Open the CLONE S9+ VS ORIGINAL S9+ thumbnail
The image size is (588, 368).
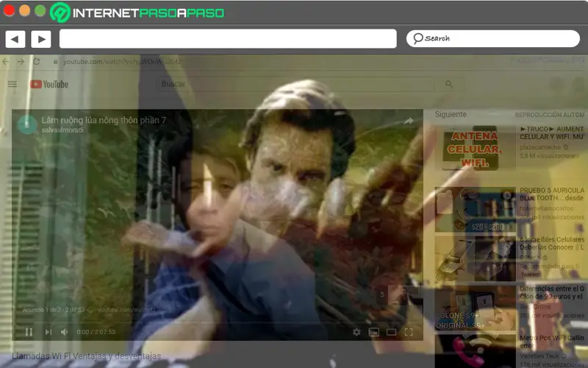pyautogui.click(x=475, y=308)
